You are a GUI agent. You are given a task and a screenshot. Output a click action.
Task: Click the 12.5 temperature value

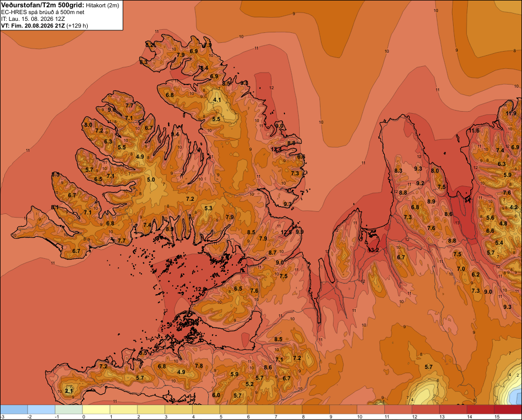click(x=286, y=232)
